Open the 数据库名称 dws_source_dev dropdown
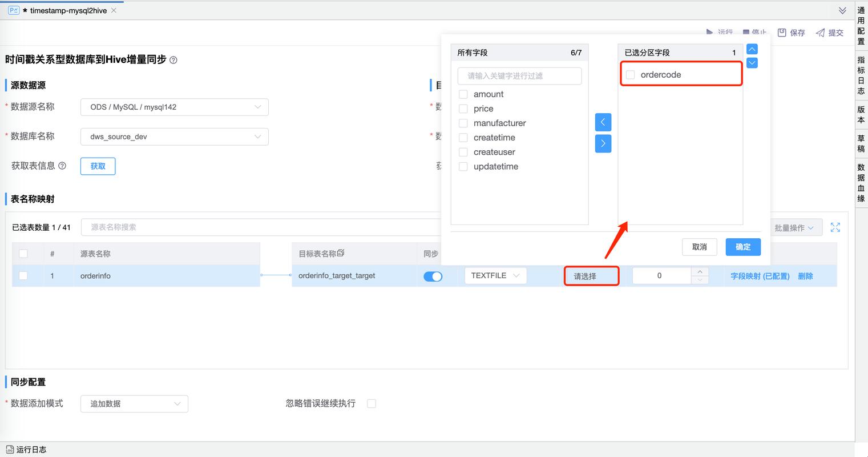This screenshot has width=868, height=457. point(175,137)
